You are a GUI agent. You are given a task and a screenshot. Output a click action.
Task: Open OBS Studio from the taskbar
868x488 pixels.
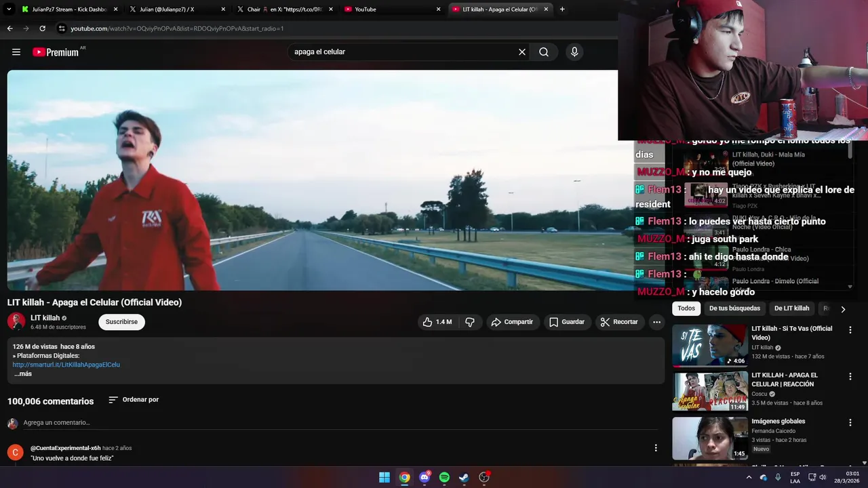(x=484, y=477)
